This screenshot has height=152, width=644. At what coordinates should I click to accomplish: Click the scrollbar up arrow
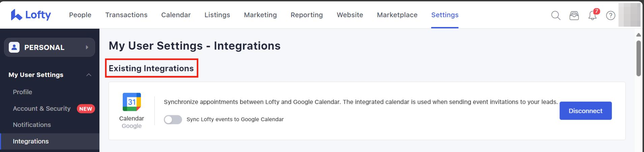[638, 35]
